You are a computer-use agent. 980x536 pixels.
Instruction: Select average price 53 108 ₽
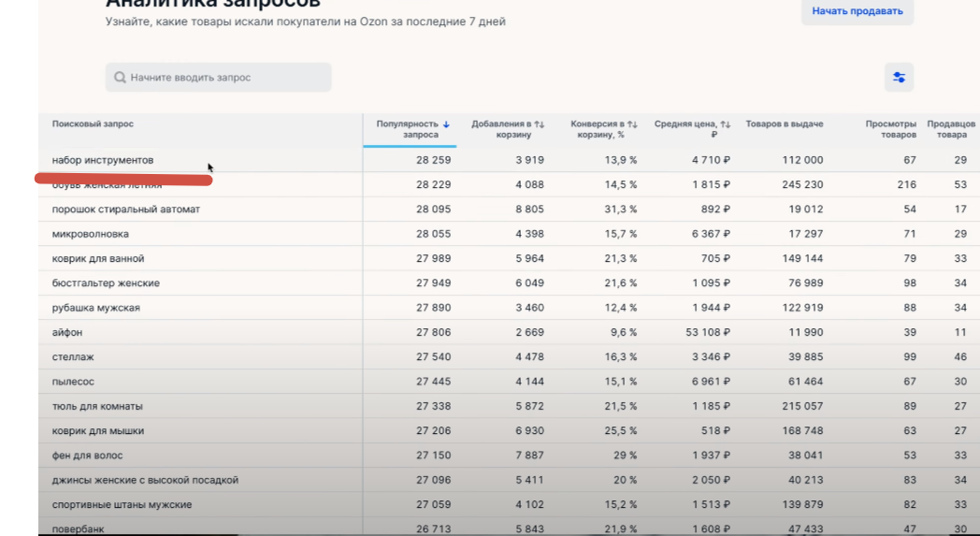(x=708, y=332)
